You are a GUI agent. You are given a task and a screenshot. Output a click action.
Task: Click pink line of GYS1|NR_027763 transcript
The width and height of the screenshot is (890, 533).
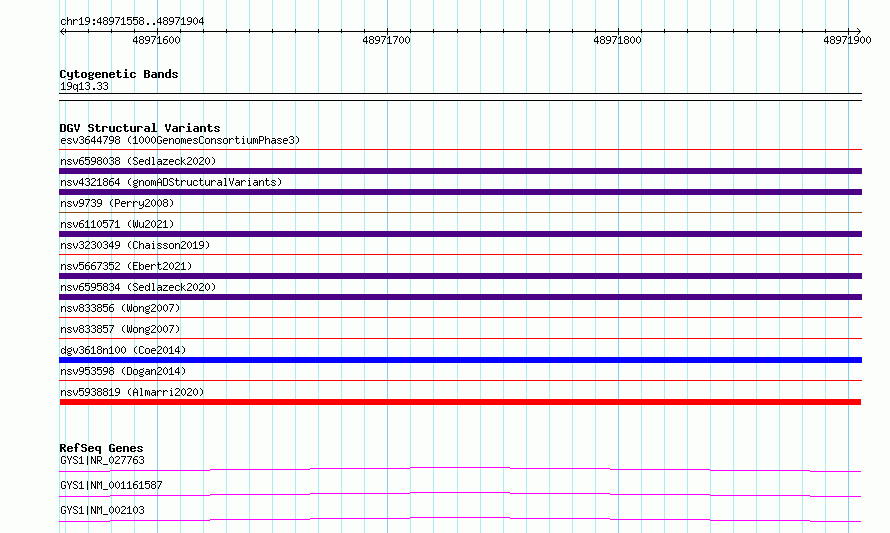(460, 469)
